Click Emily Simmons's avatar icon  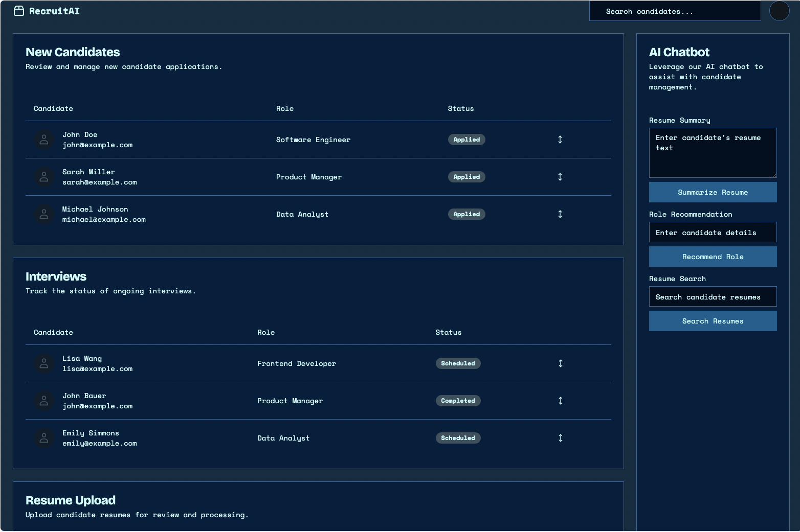pos(44,438)
